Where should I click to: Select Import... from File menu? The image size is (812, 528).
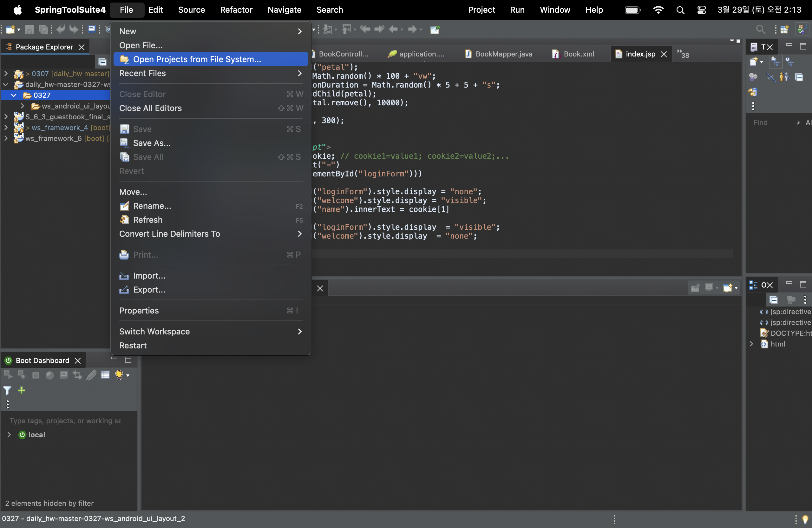(x=211, y=276)
